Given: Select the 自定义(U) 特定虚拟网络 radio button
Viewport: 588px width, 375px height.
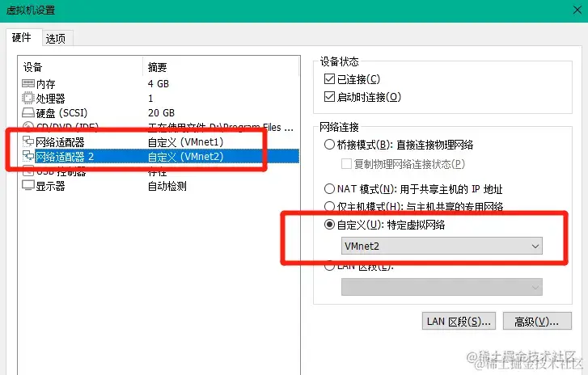Looking at the screenshot, I should pos(329,225).
